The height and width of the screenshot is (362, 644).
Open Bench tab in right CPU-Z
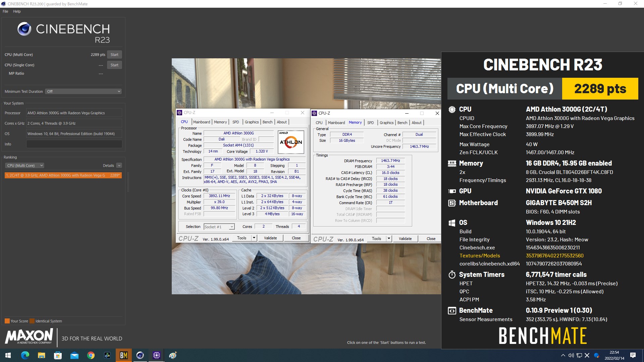[x=402, y=123]
